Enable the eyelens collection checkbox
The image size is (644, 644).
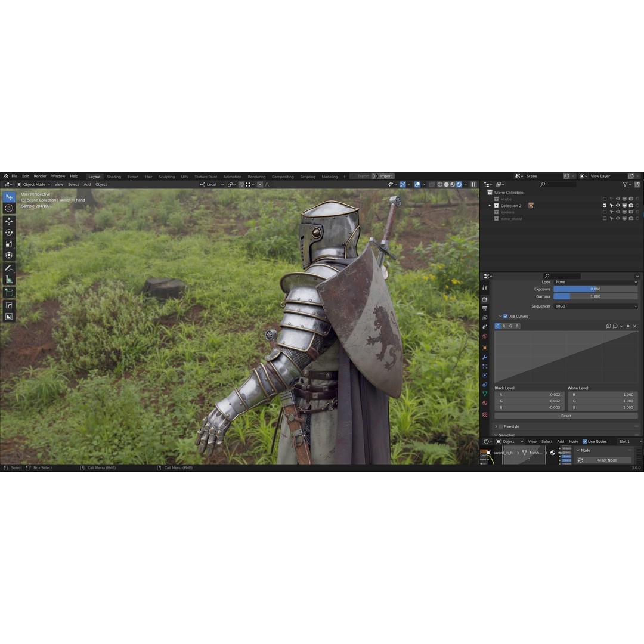click(605, 212)
